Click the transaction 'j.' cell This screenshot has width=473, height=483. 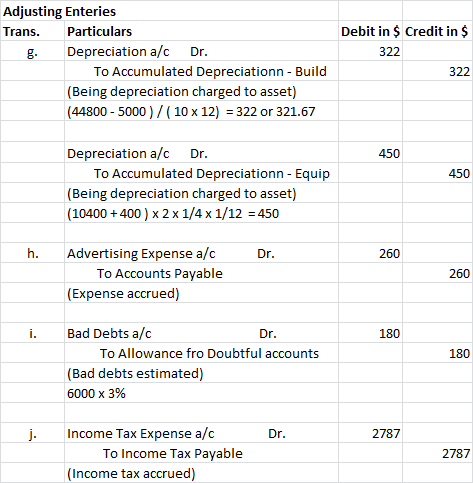32,433
